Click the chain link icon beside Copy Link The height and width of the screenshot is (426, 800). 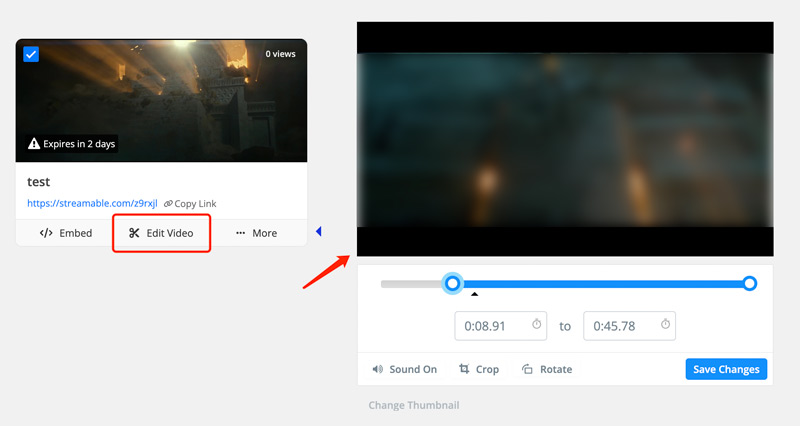[x=168, y=204]
